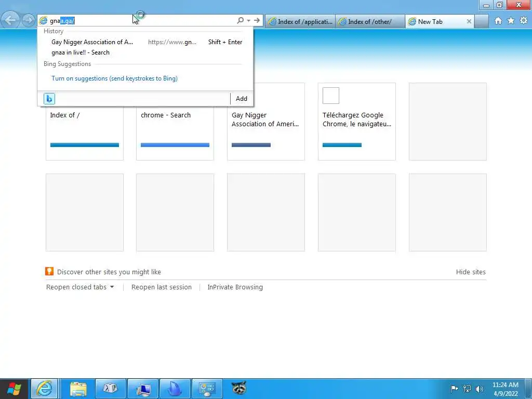Click the 'Bing Suggestions' section header

67,64
